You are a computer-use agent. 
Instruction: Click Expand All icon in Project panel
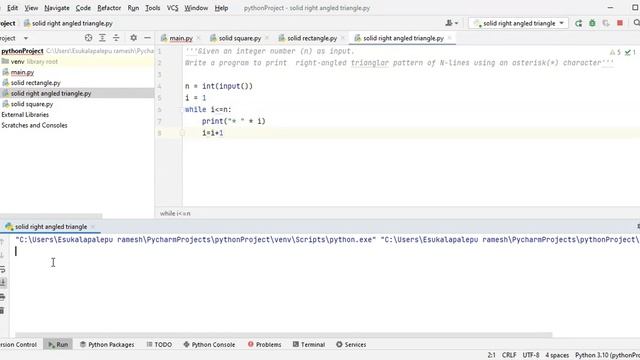point(102,38)
